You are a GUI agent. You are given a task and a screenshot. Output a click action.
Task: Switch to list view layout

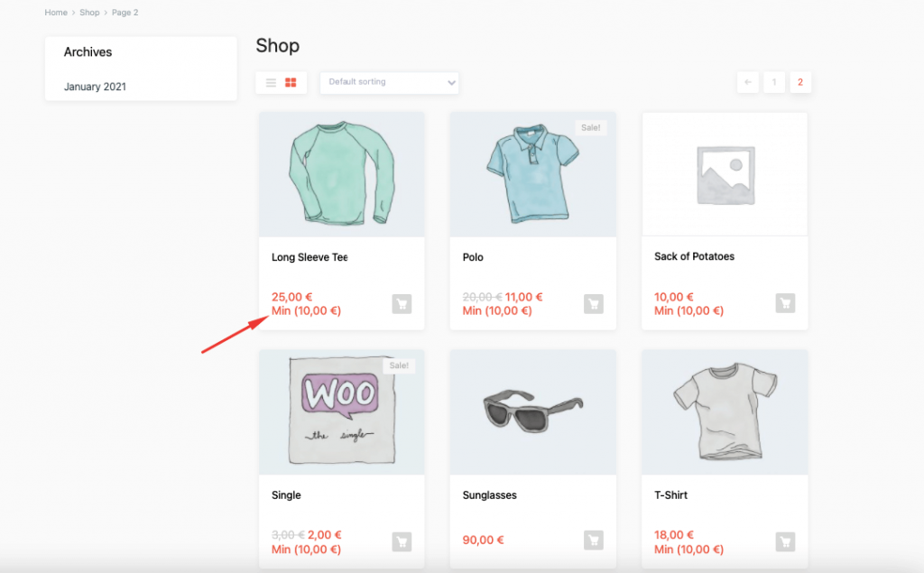coord(271,83)
